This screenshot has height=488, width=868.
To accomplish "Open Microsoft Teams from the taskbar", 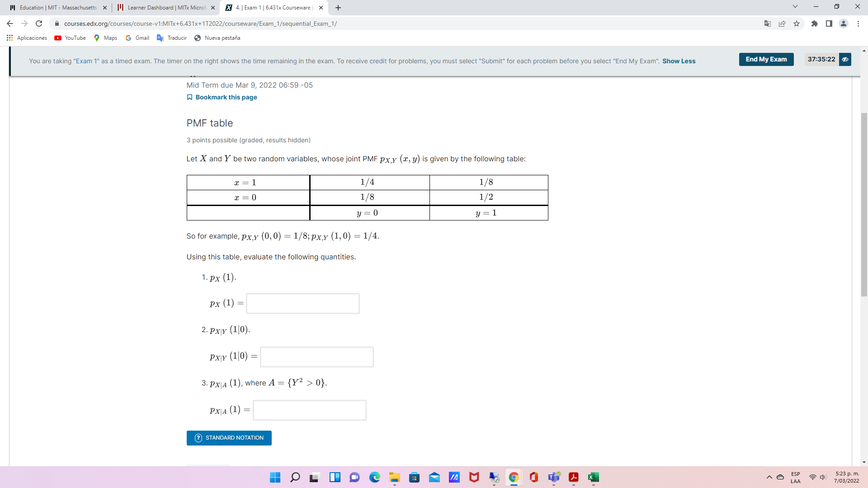I will 554,477.
